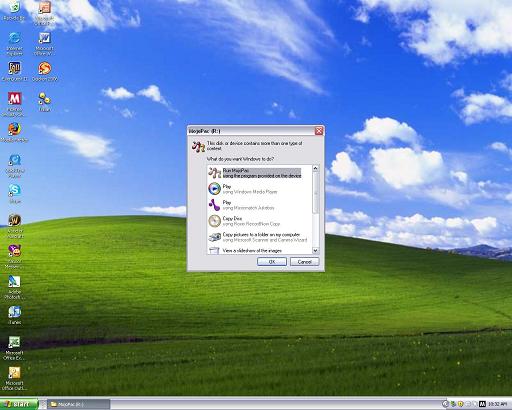Screen dimensions: 512x410
Task: Click the Cancel button in the dialog
Action: click(x=304, y=262)
